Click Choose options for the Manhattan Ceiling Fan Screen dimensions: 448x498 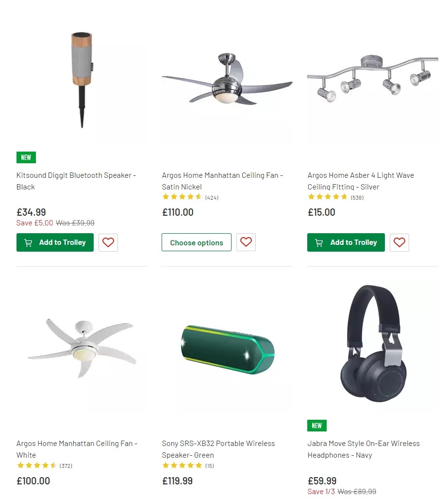[196, 242]
